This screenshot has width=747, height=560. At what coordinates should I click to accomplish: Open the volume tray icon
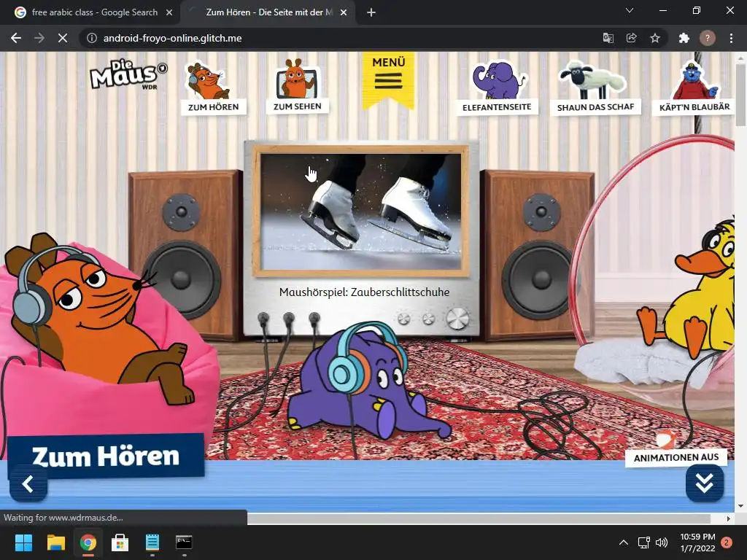pyautogui.click(x=661, y=542)
